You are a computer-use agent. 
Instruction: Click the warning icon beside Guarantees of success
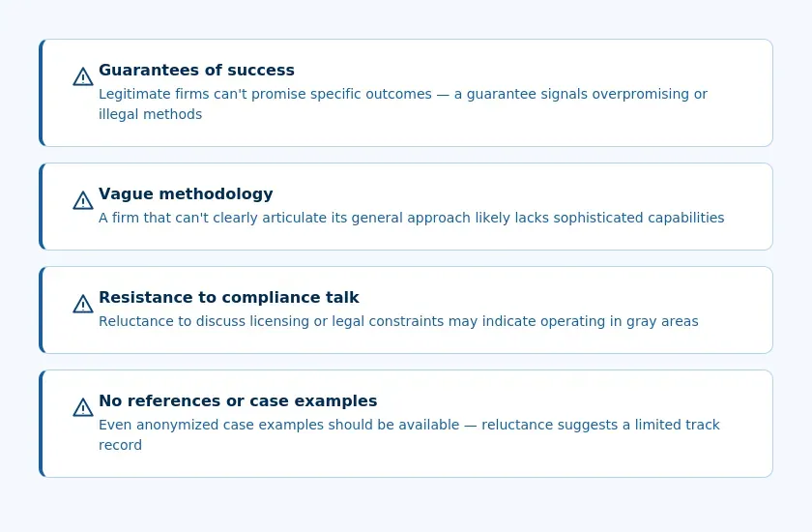[x=83, y=76]
